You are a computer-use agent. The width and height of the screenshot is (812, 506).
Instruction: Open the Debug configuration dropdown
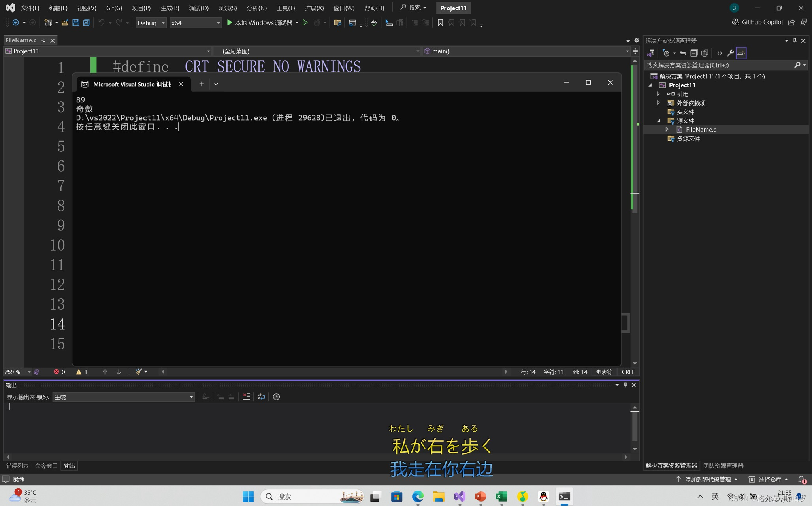tap(151, 23)
